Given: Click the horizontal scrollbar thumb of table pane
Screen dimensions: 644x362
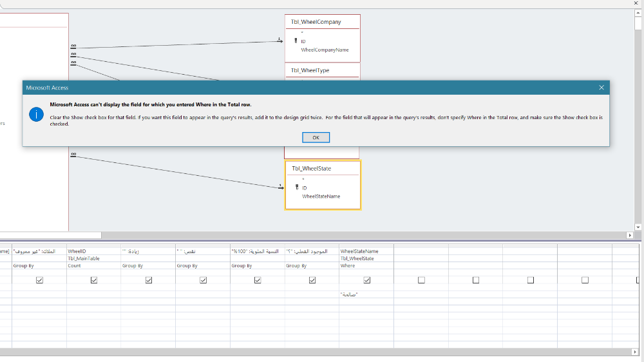Looking at the screenshot, I should pyautogui.click(x=50, y=235).
